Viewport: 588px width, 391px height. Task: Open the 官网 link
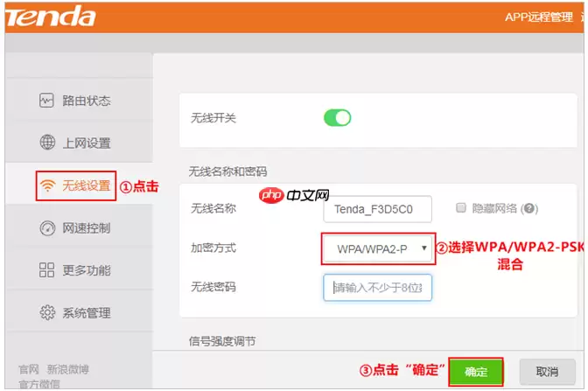(x=29, y=369)
